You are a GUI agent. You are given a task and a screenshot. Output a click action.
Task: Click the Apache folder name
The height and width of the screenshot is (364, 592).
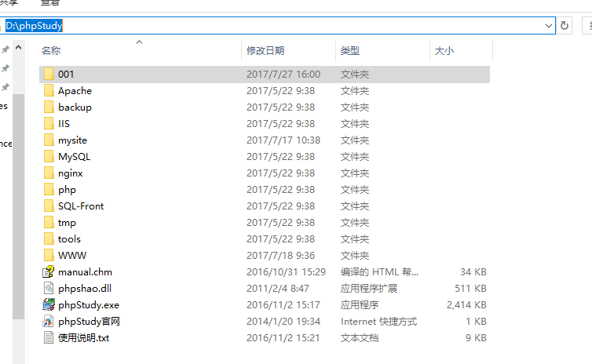75,90
